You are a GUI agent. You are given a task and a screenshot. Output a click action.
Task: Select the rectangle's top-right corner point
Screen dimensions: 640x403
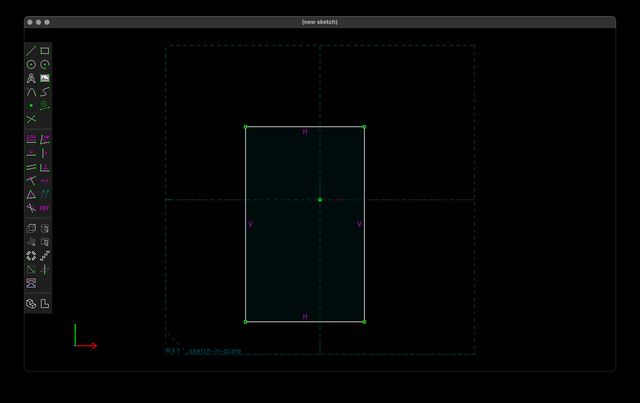364,127
